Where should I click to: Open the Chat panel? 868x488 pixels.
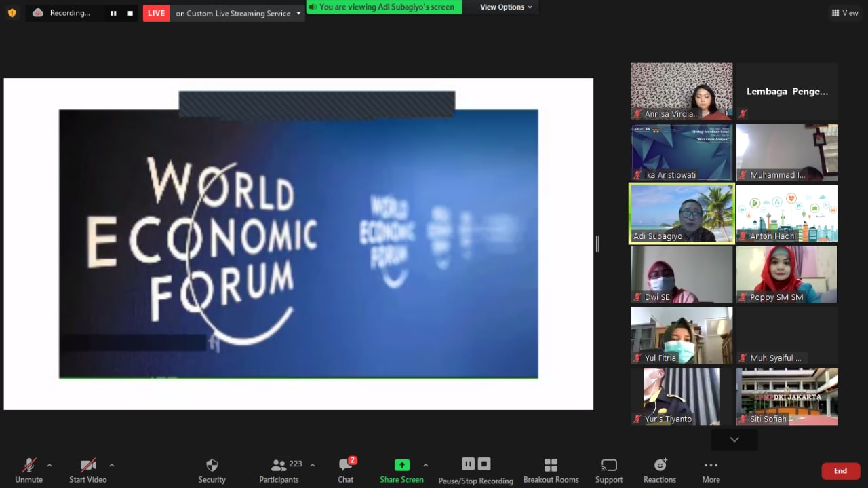click(x=346, y=466)
